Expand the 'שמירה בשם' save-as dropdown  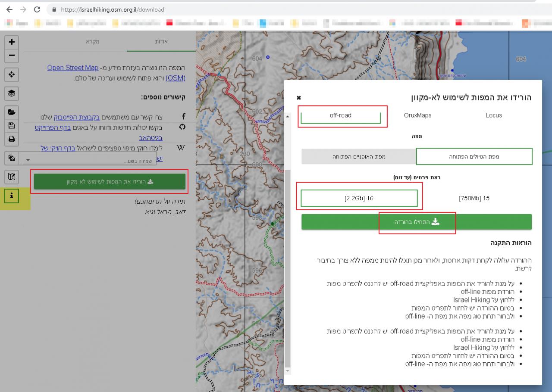coord(28,160)
